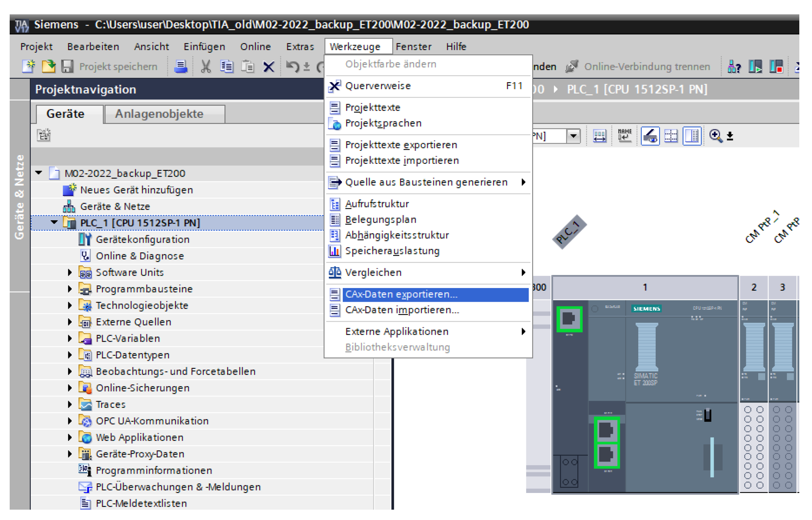Click the zoom magnifier icon in the device view
The image size is (812, 520).
pyautogui.click(x=715, y=136)
